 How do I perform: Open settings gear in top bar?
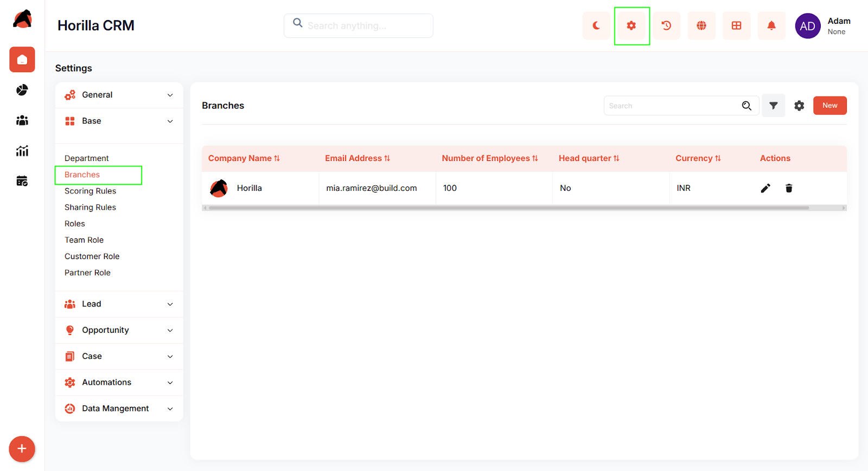pos(631,25)
